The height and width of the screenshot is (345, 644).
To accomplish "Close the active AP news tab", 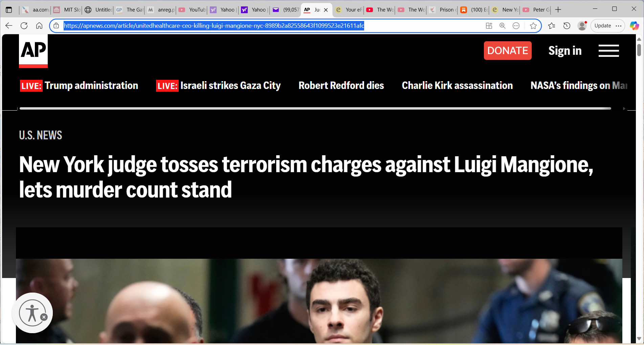I will 326,10.
